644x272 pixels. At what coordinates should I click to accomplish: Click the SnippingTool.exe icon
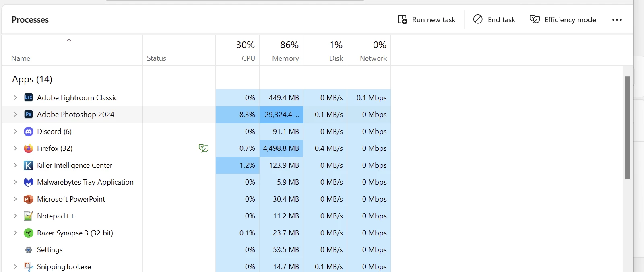pyautogui.click(x=29, y=267)
